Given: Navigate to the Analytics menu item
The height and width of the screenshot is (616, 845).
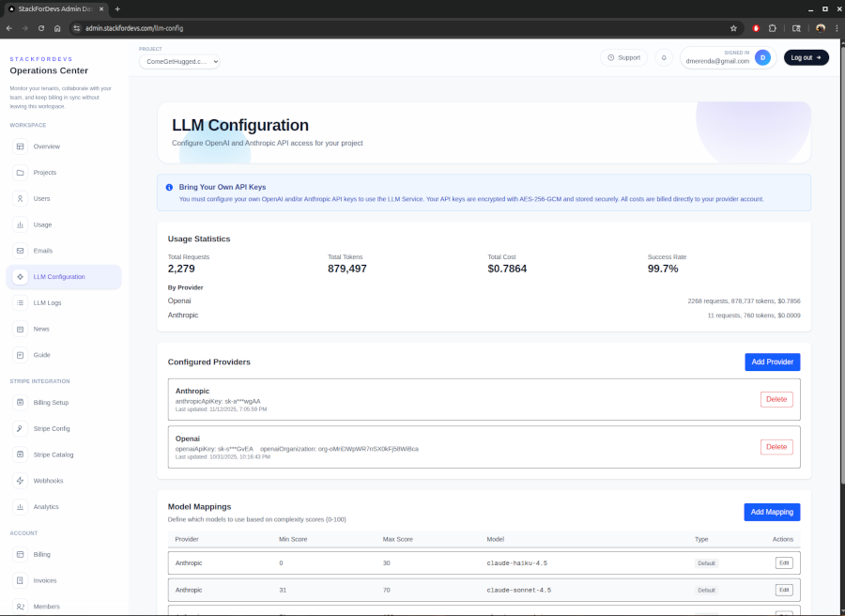Looking at the screenshot, I should click(46, 507).
